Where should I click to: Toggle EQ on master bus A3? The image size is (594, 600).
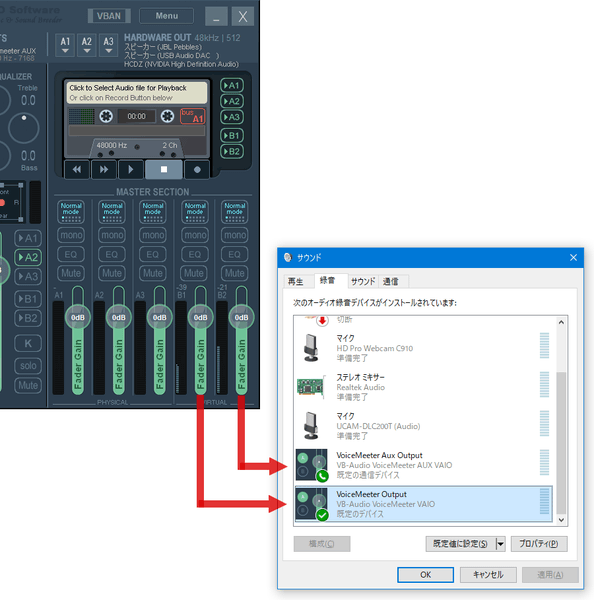point(153,254)
